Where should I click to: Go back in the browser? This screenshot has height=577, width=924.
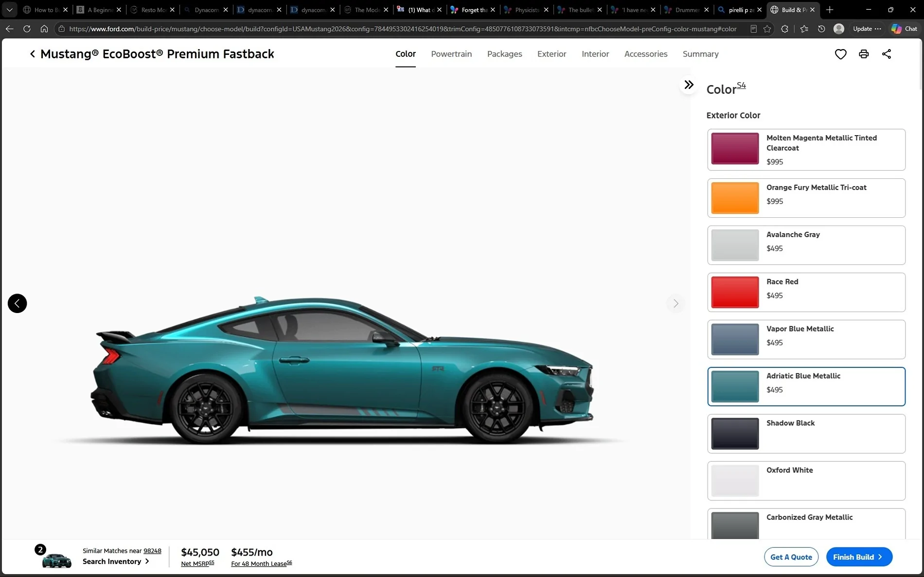click(x=9, y=29)
